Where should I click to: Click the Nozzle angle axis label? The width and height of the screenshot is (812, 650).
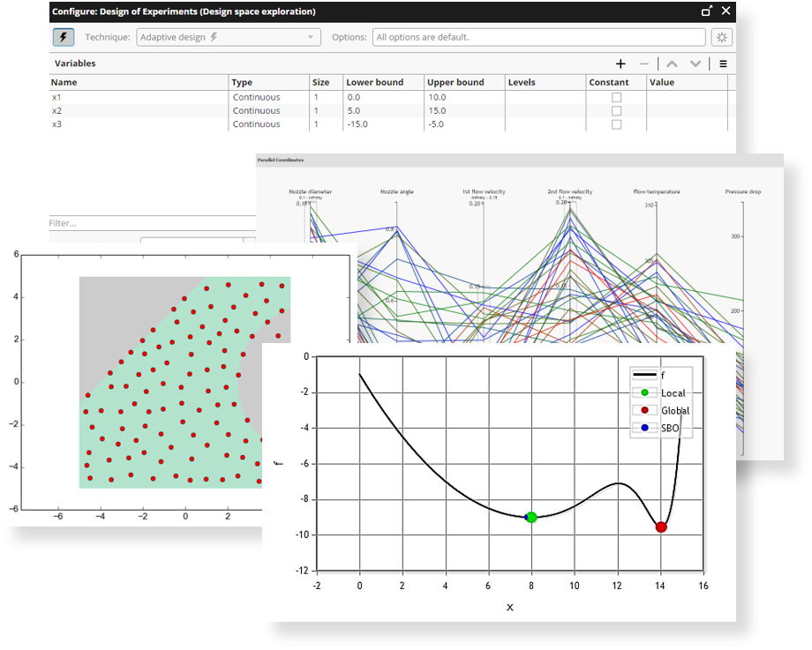tap(396, 191)
